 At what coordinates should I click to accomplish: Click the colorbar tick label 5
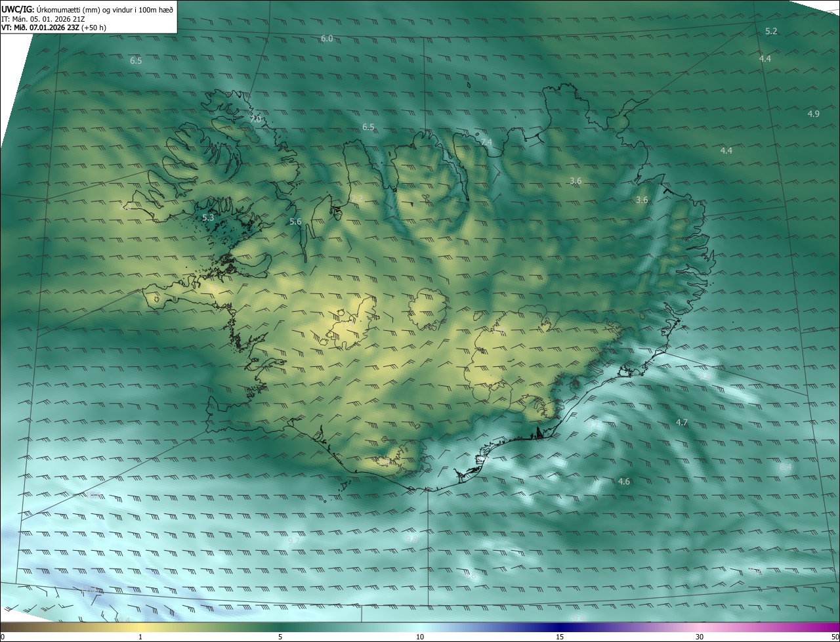pos(280,637)
